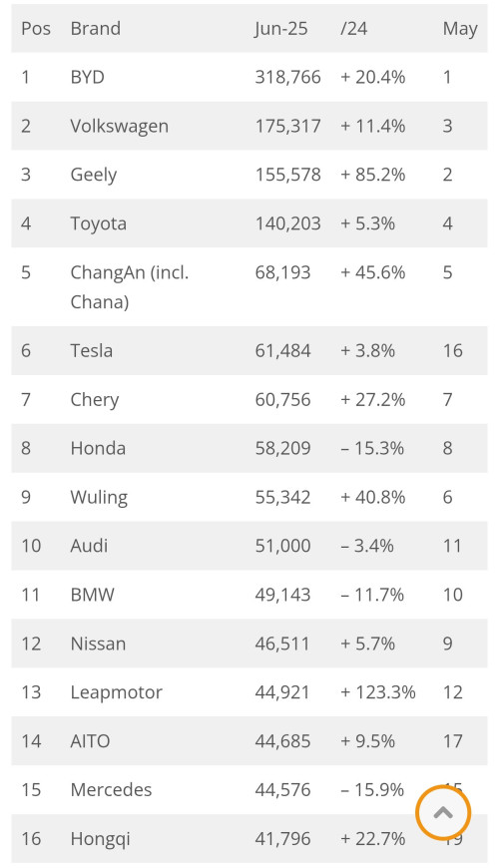Select Chery sales figure 60,756
This screenshot has width=499, height=868.
tap(283, 400)
